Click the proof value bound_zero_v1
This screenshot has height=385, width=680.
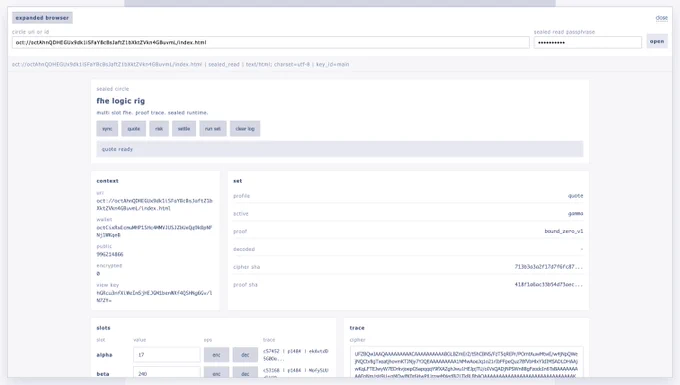564,231
